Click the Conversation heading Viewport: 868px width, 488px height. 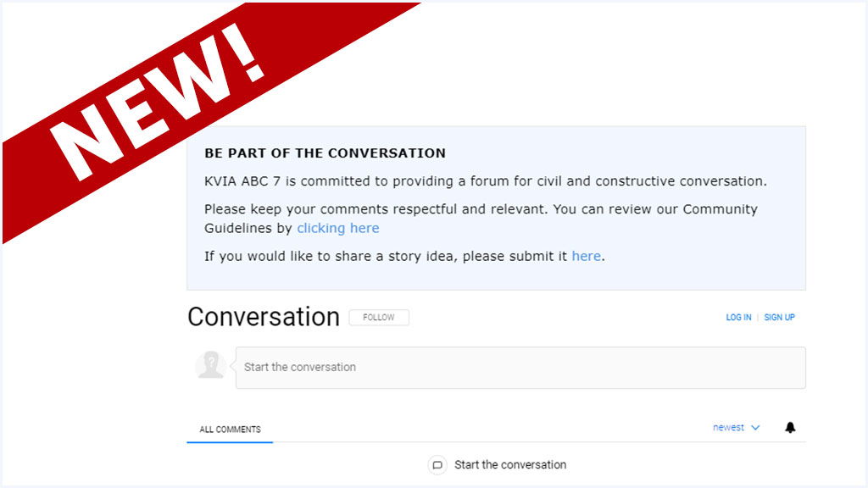(263, 317)
